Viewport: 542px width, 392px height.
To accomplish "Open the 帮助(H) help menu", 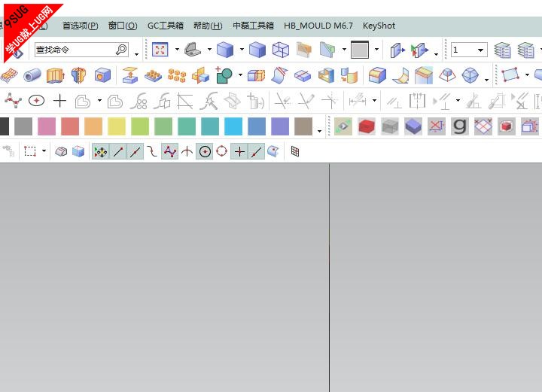I will (208, 26).
